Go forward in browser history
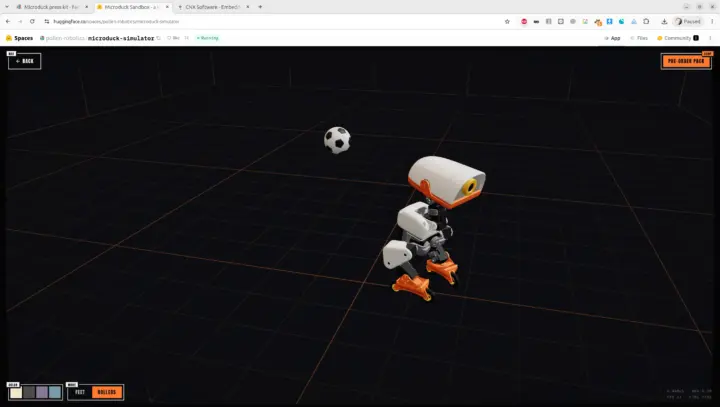This screenshot has width=720, height=407. coord(20,22)
